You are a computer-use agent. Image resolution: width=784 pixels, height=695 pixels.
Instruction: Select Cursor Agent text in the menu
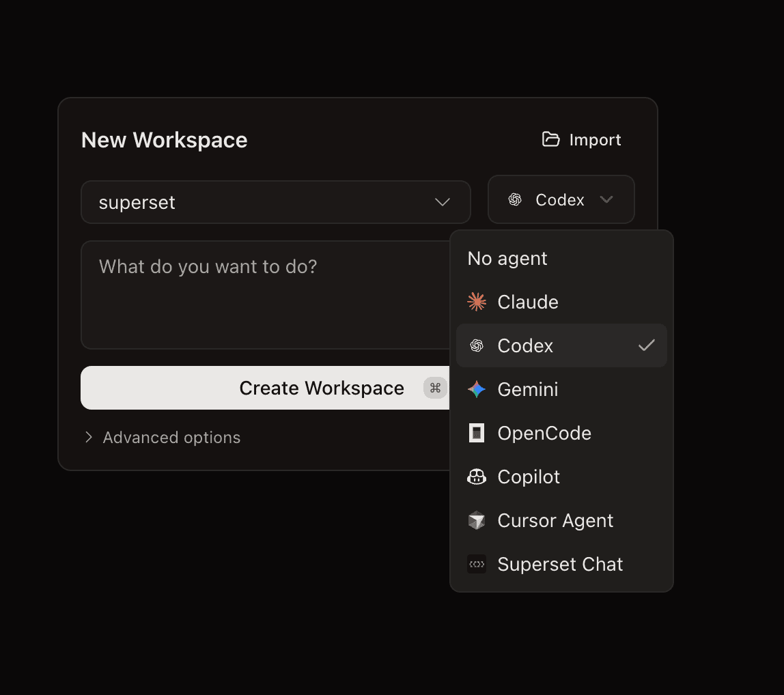pyautogui.click(x=555, y=520)
